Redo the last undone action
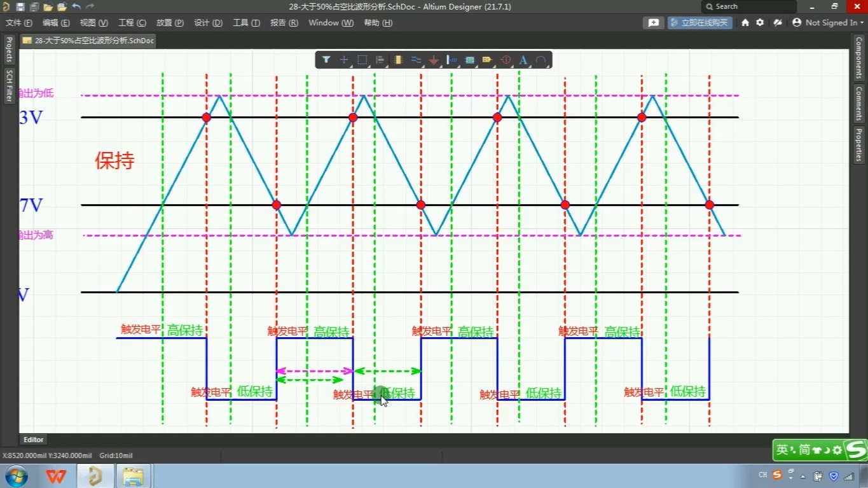This screenshot has width=868, height=488. [x=90, y=7]
